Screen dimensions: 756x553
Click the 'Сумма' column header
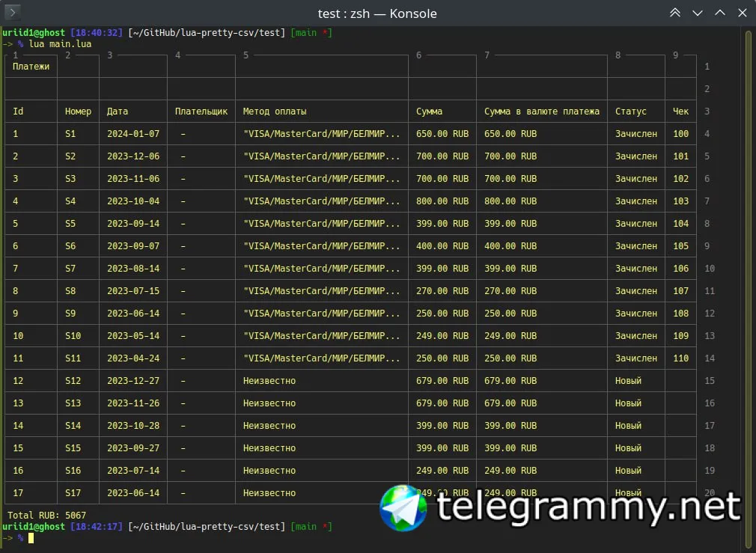click(x=429, y=111)
